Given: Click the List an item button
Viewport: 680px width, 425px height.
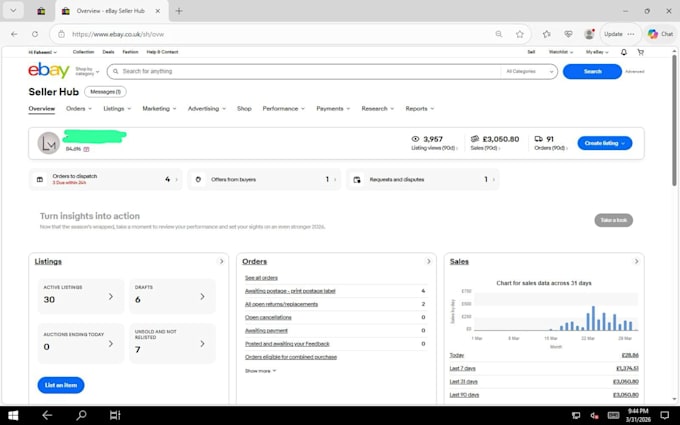Looking at the screenshot, I should (x=61, y=385).
